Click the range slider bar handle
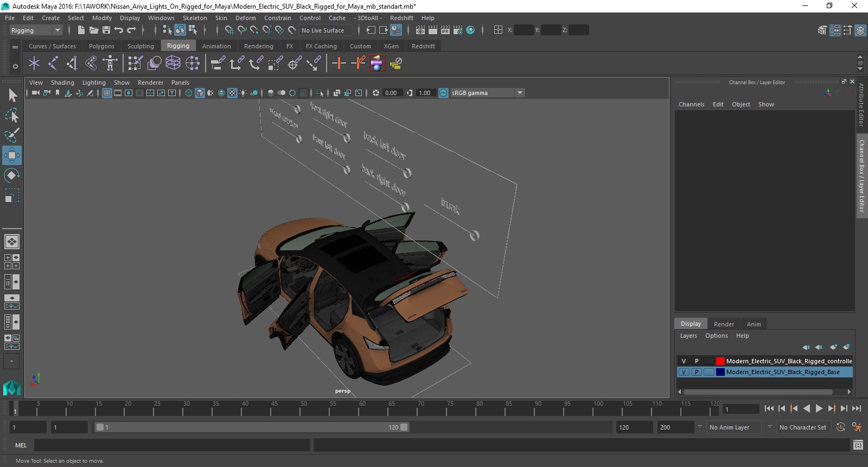Viewport: 868px width, 467px height. pyautogui.click(x=252, y=427)
